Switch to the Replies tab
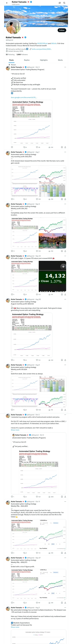The height and width of the screenshot is (644, 72). [x=27, y=60]
